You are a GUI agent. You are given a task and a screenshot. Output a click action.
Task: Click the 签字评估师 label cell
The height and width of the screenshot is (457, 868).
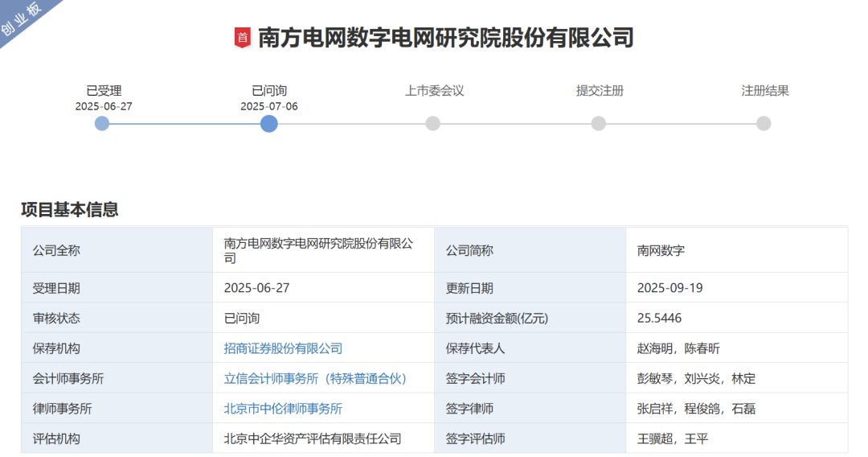pos(530,438)
